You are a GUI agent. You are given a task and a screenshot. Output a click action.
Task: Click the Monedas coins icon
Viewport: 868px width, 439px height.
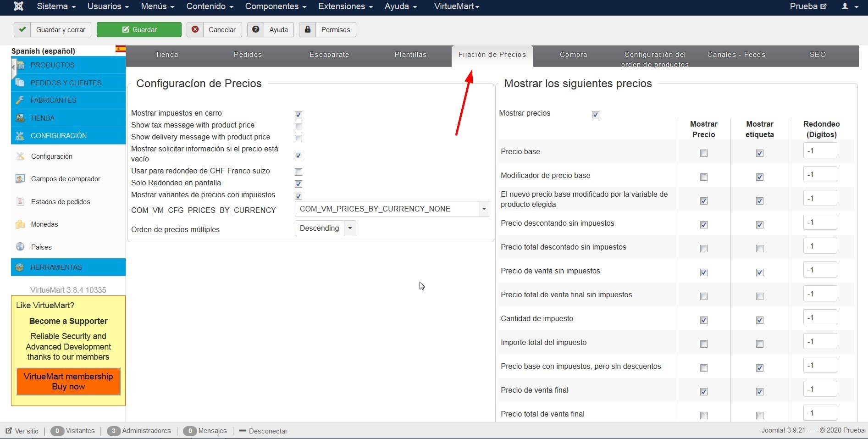click(20, 224)
